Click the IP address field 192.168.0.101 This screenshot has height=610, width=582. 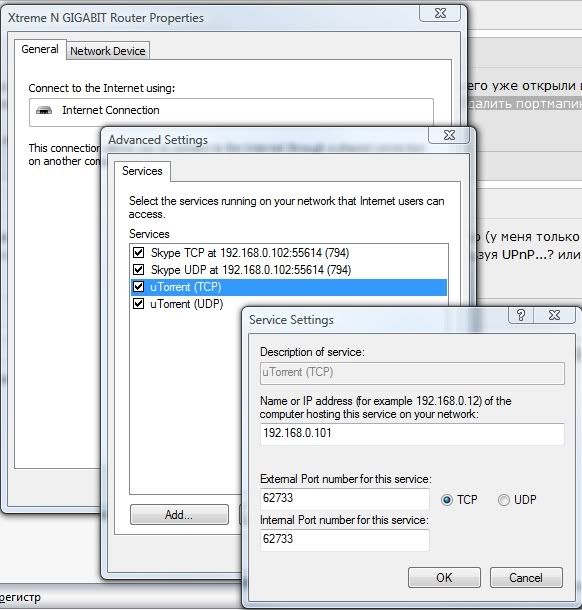click(412, 434)
